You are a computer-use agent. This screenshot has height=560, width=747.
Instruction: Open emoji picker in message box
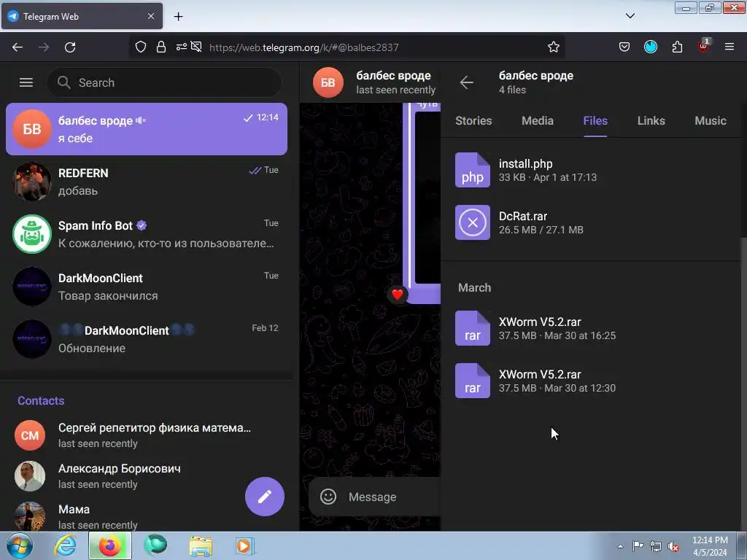(x=328, y=497)
